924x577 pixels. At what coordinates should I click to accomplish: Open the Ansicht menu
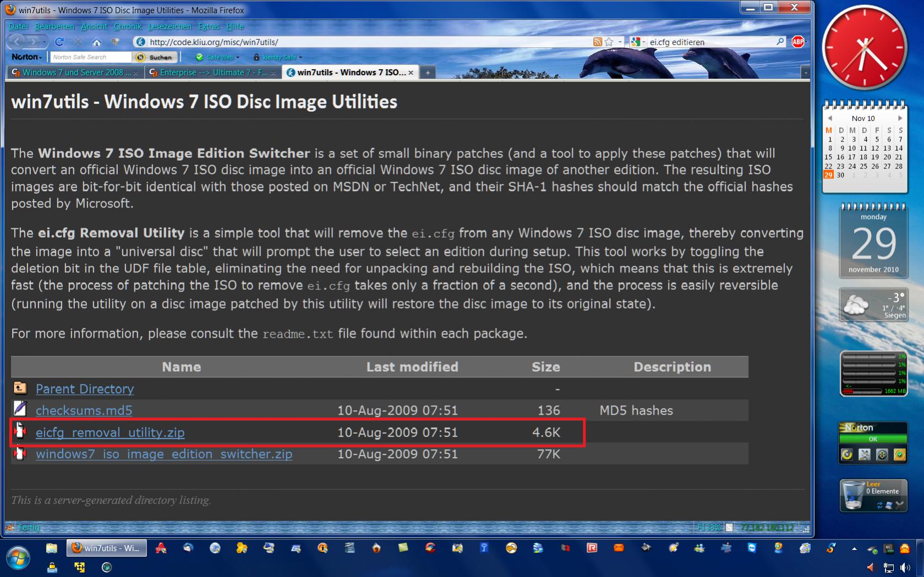(94, 26)
